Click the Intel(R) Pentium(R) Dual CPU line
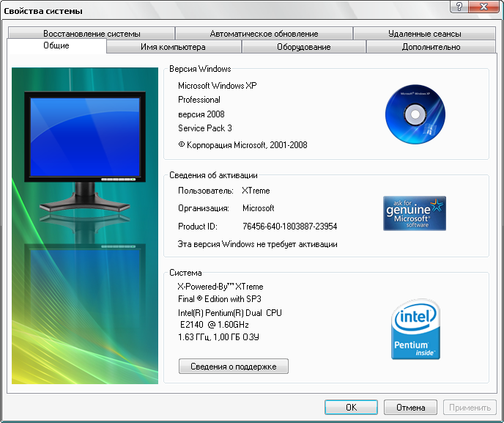Viewport: 504px width, 423px height. point(230,313)
